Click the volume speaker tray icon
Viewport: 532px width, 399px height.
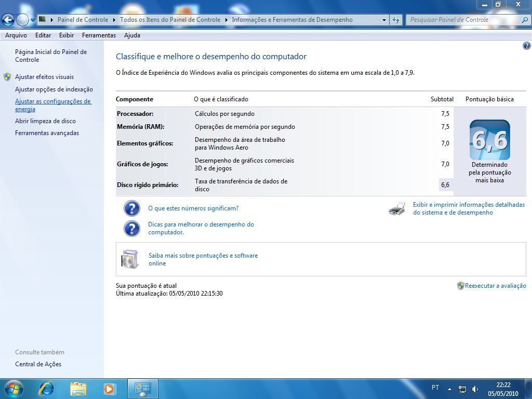coord(475,389)
